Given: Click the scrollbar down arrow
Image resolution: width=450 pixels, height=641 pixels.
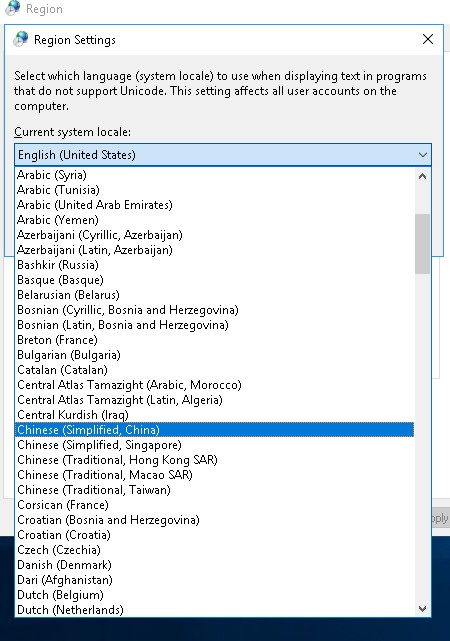Looking at the screenshot, I should [423, 609].
